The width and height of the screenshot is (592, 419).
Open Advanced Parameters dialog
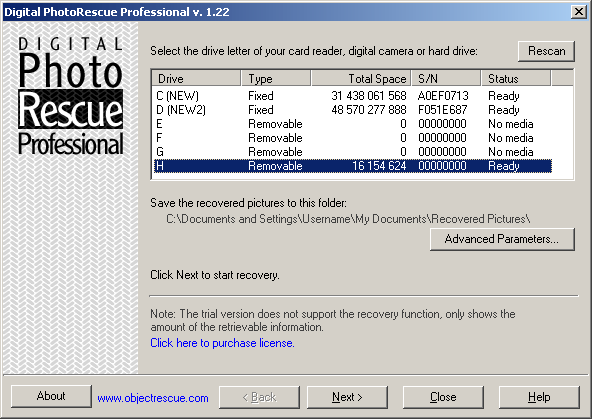(502, 239)
